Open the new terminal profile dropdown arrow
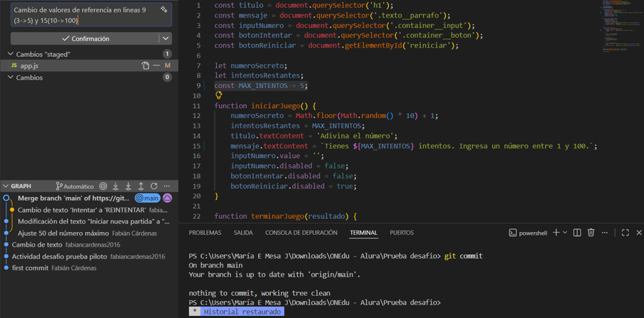 pyautogui.click(x=565, y=233)
